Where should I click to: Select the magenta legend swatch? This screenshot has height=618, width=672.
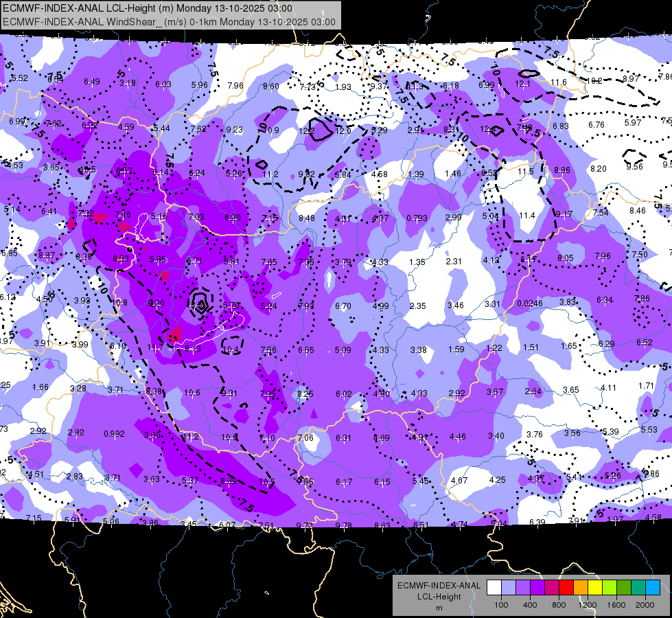552,588
